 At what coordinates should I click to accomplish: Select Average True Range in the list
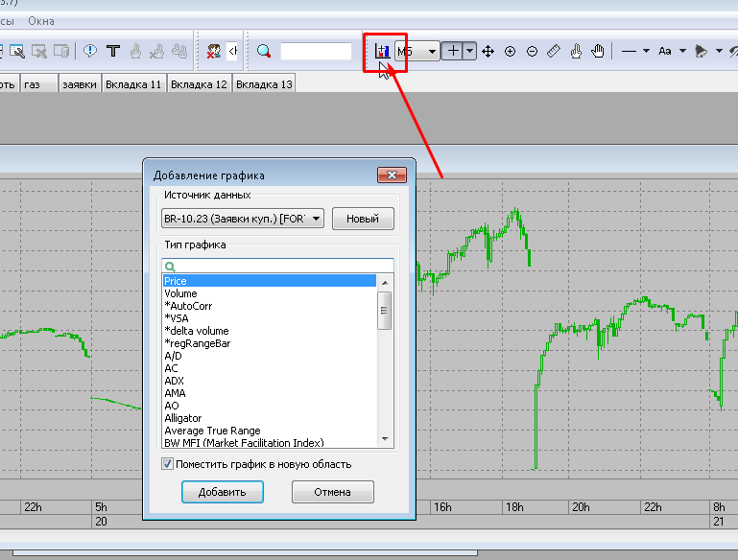tap(270, 431)
